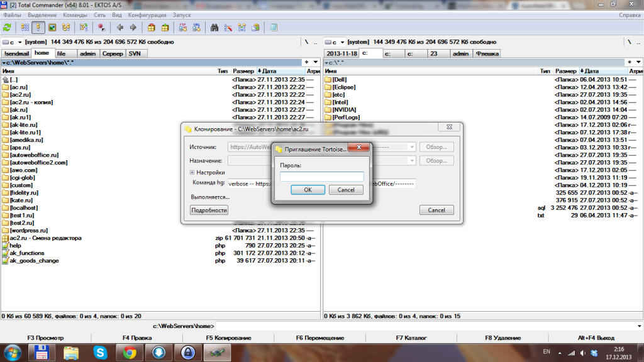Open synchronize directories toolbar icon
This screenshot has height=362, width=644.
click(242, 28)
